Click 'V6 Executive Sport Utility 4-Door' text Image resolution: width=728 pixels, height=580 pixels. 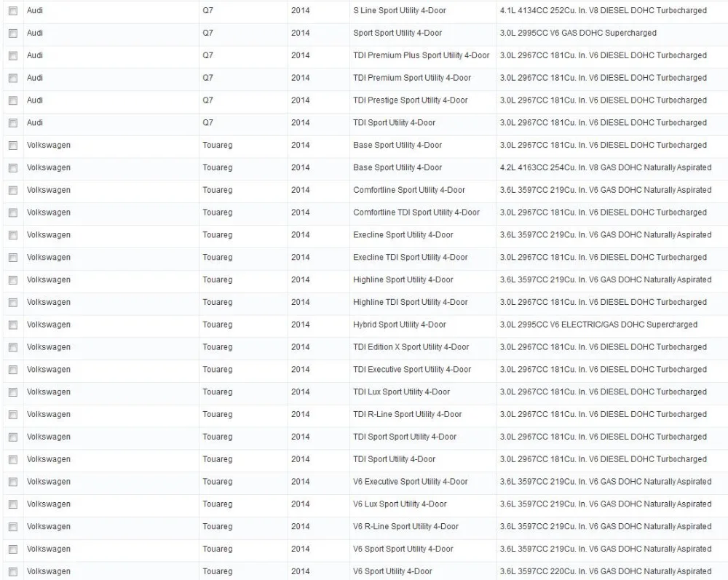pyautogui.click(x=411, y=482)
